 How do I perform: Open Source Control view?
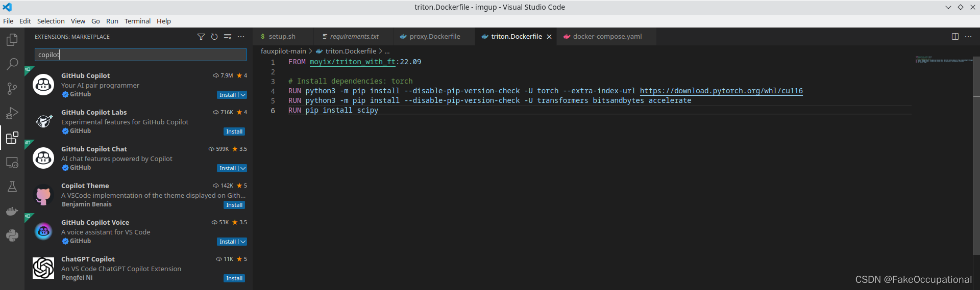point(12,89)
